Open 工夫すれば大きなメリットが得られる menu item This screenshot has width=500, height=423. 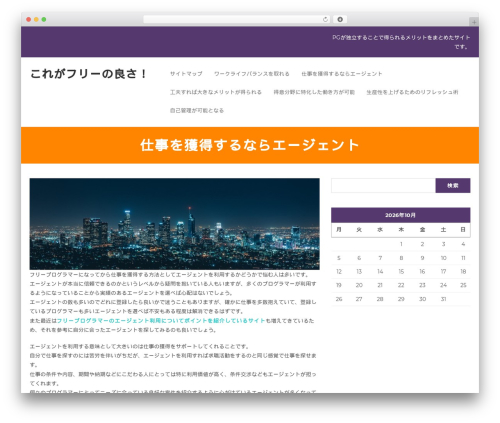pyautogui.click(x=216, y=92)
